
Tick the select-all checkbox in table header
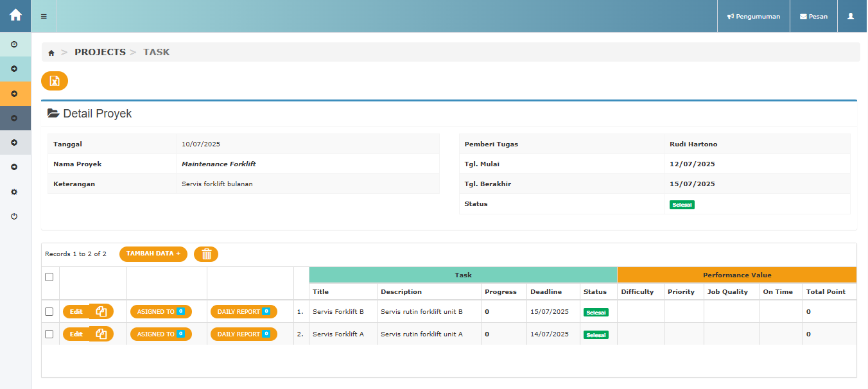[49, 277]
